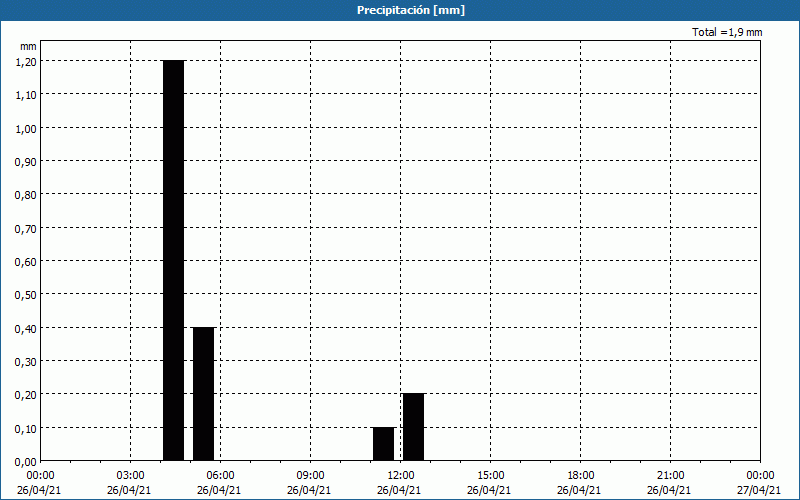Image resolution: width=800 pixels, height=500 pixels.
Task: Click the Precipitación [mm] chart title
Action: coord(411,10)
